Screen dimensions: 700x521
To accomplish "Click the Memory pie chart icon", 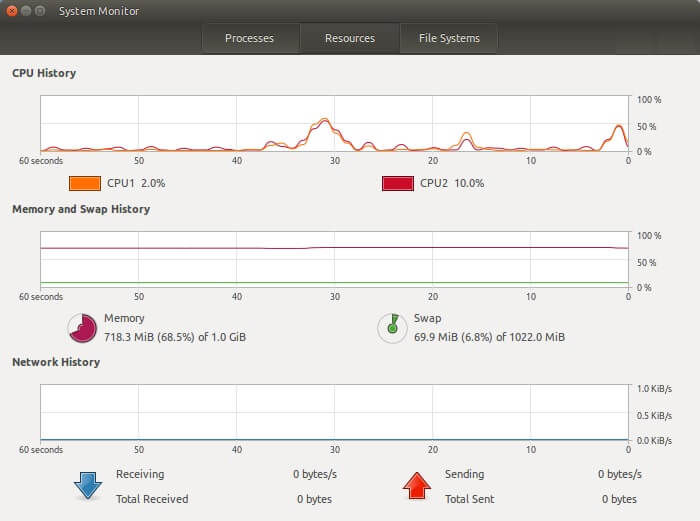I will [x=83, y=328].
